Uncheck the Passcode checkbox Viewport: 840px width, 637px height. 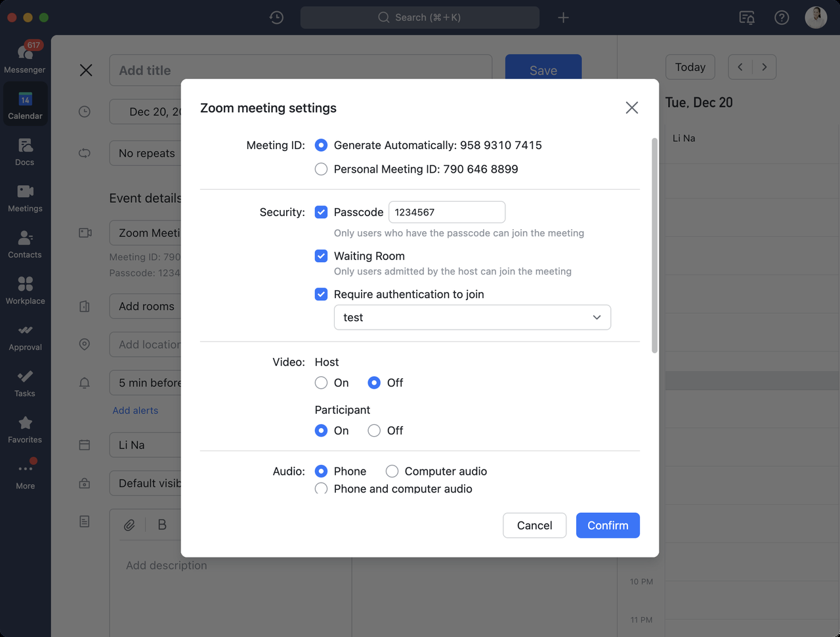click(x=321, y=212)
